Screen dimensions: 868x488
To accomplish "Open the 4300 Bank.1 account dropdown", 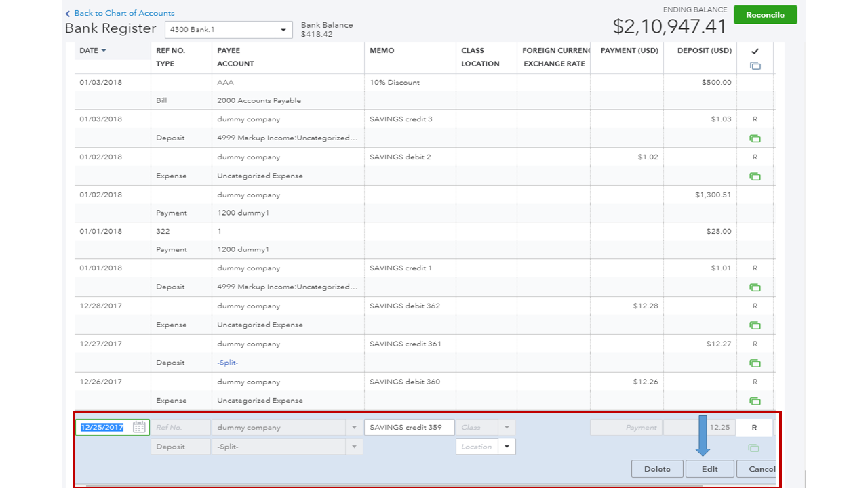I will click(229, 30).
